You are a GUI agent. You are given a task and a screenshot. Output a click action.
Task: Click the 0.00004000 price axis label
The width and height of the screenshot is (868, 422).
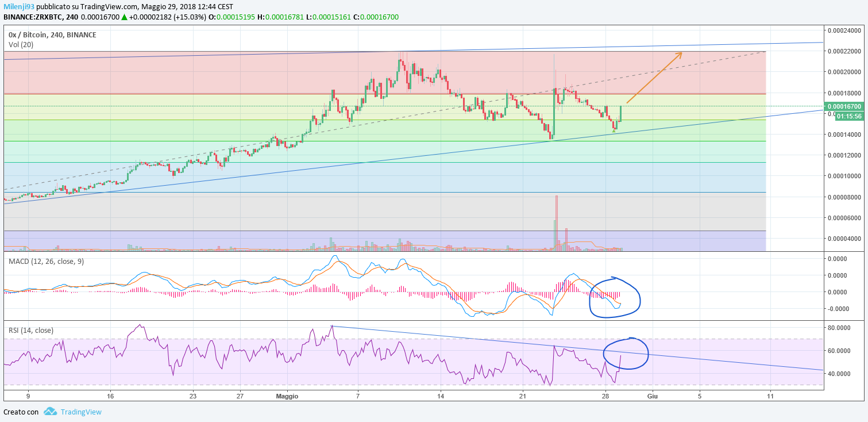pos(844,239)
